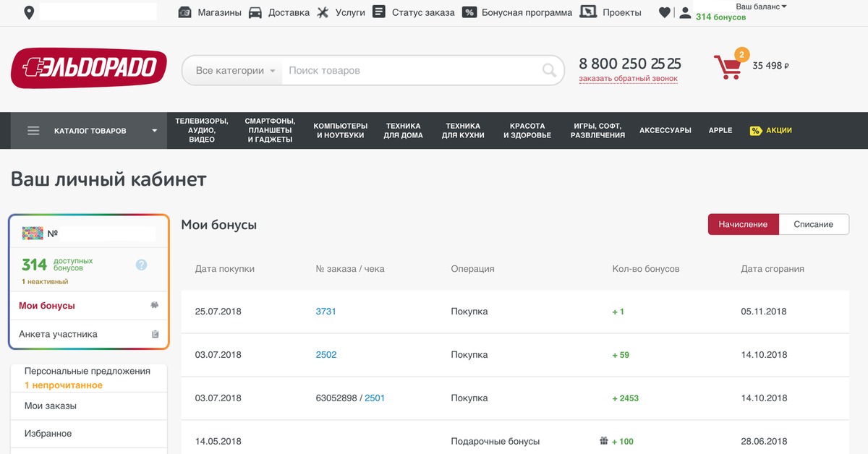Click the Магазины link
This screenshot has height=454, width=868.
220,12
